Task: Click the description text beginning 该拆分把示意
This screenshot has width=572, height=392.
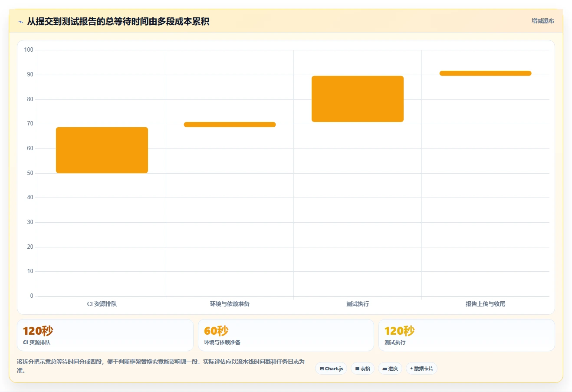Action: tap(161, 366)
